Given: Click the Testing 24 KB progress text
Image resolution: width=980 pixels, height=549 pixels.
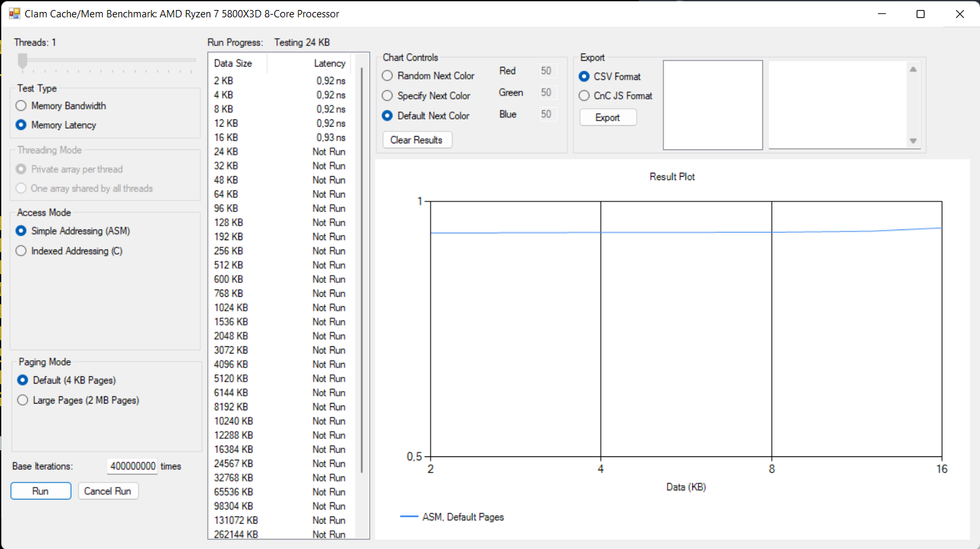Looking at the screenshot, I should pos(302,42).
